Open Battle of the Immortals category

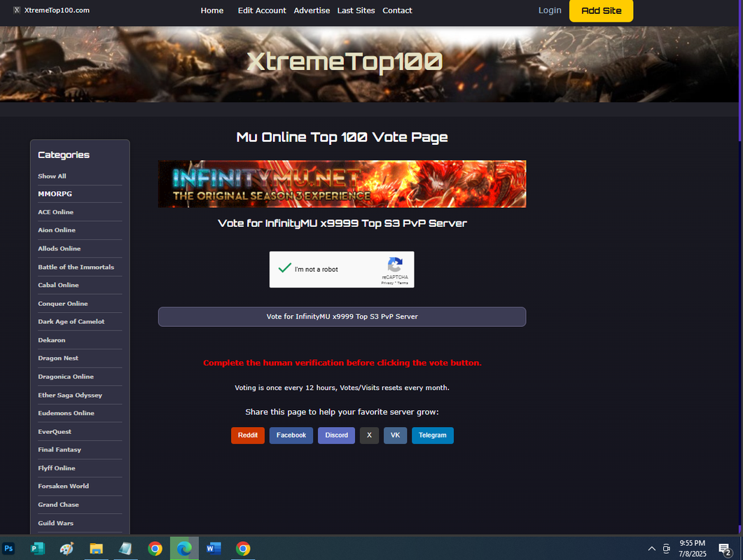tap(76, 267)
